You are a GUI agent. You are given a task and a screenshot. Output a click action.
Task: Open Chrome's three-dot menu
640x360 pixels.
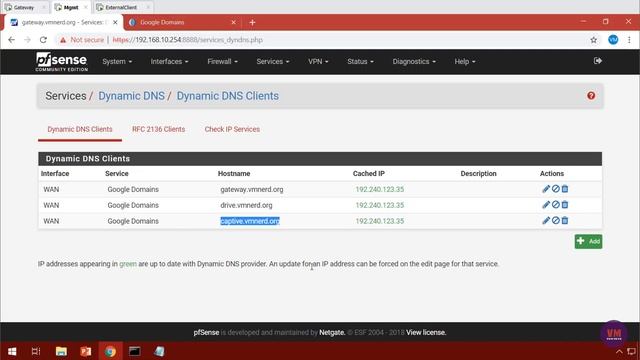click(x=629, y=40)
